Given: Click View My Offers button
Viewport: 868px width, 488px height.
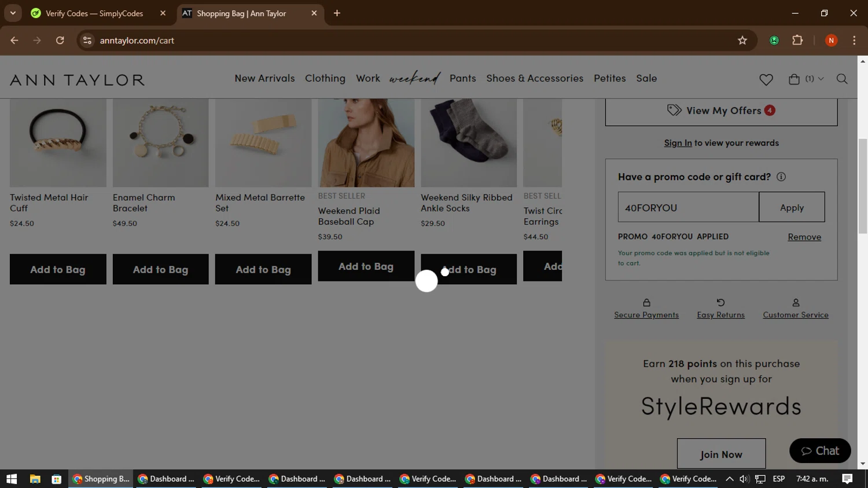Looking at the screenshot, I should pos(721,111).
